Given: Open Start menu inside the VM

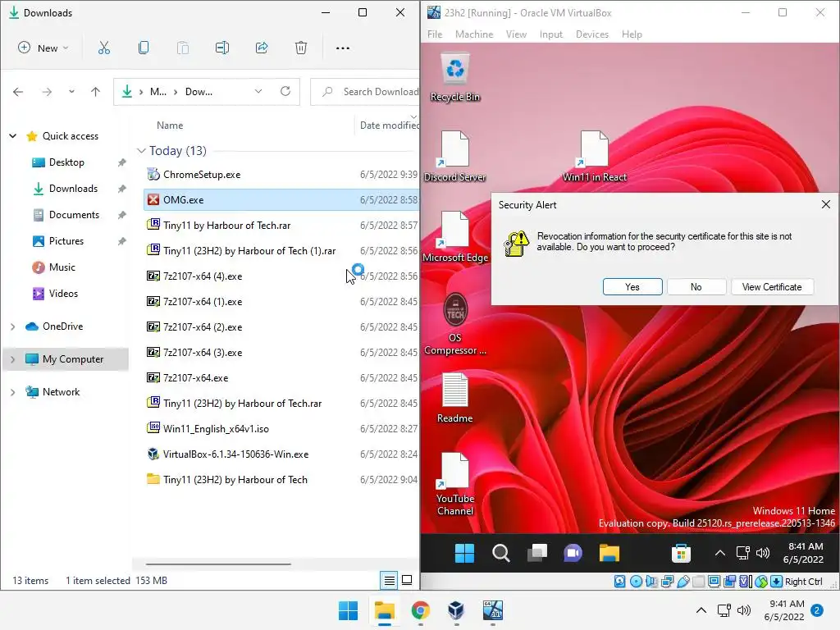Looking at the screenshot, I should pyautogui.click(x=464, y=553).
